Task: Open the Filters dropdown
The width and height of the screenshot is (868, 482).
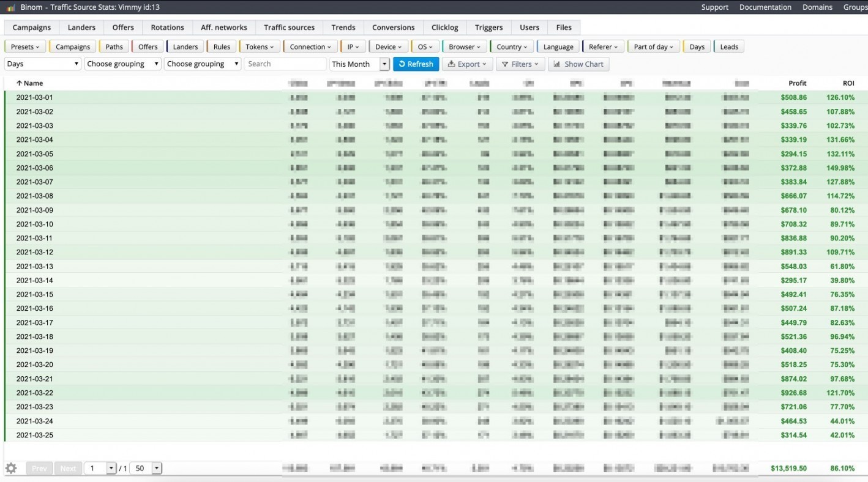Action: pyautogui.click(x=520, y=64)
